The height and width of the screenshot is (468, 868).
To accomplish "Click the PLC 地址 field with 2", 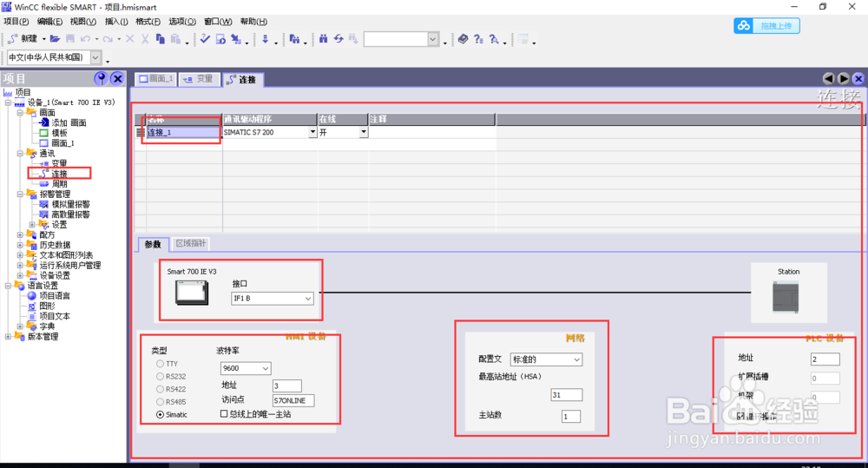I will [x=825, y=359].
